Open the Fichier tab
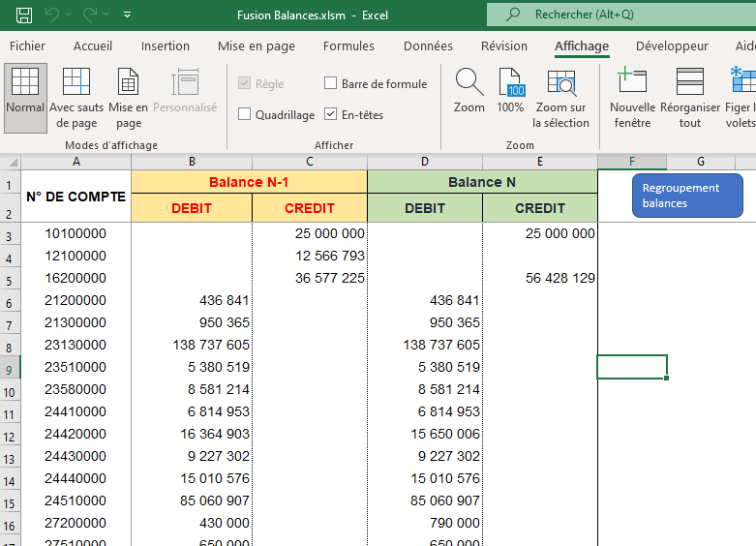Viewport: 756px width, 546px height. tap(27, 45)
